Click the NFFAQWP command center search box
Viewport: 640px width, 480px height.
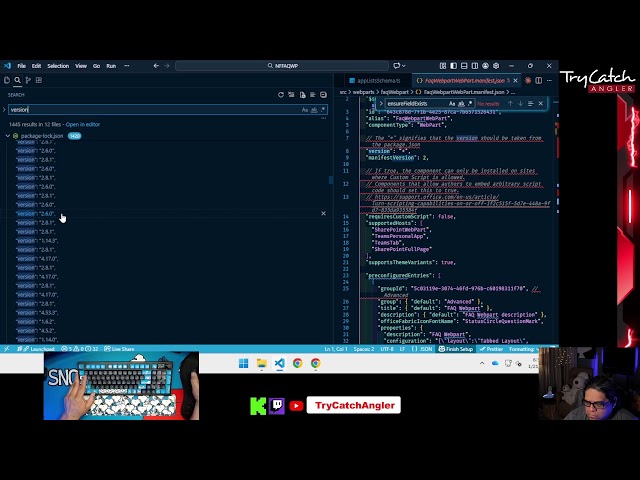[x=282, y=66]
